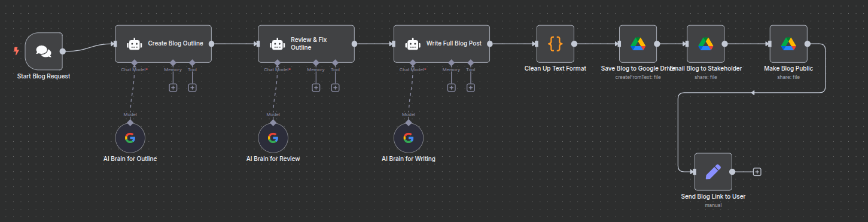Image resolution: width=868 pixels, height=222 pixels.
Task: Click the 'manual' subtitle under Send Blog Link
Action: (713, 205)
